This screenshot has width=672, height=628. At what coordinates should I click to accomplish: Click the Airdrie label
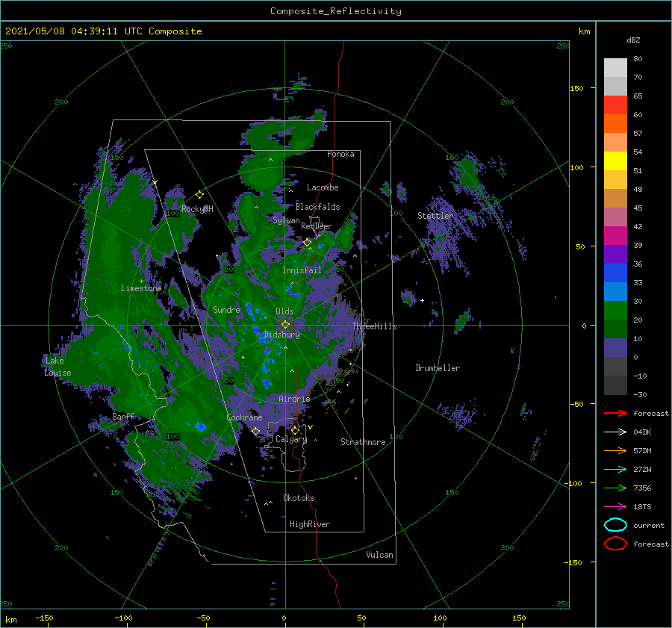294,399
